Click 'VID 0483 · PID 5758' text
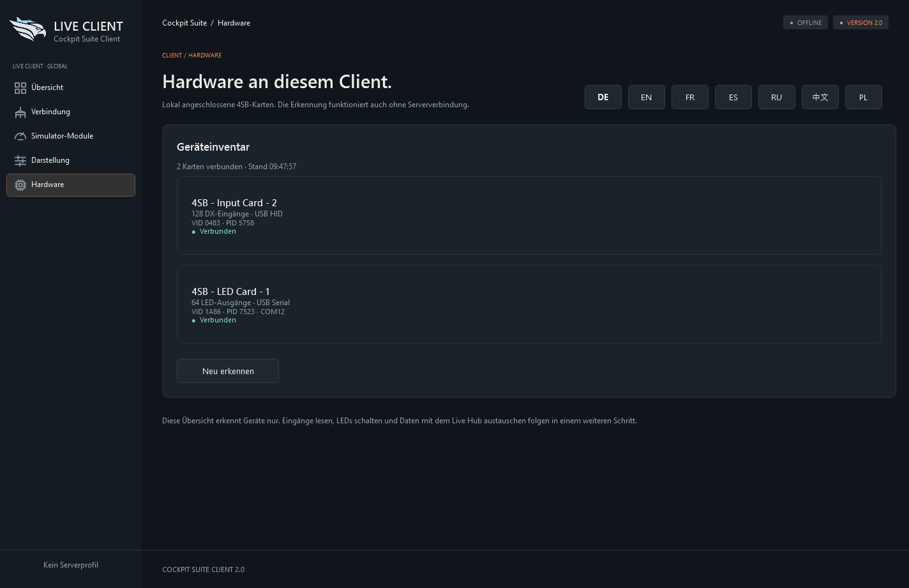 pos(223,223)
